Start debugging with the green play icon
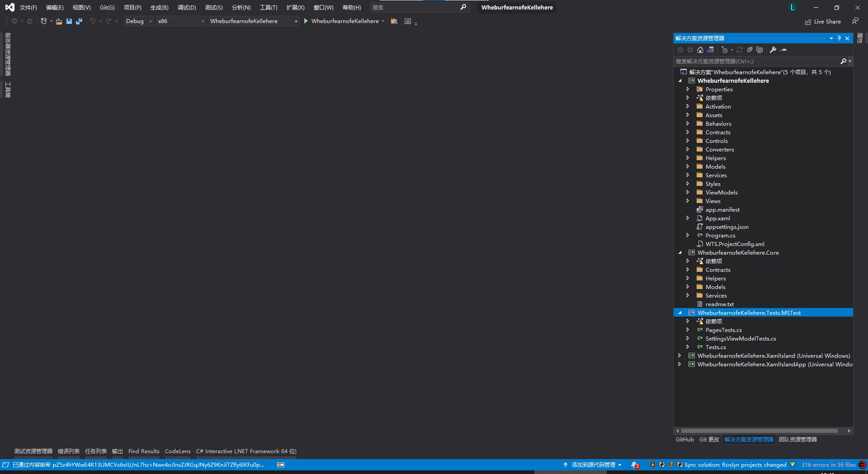The width and height of the screenshot is (868, 474). (x=306, y=21)
